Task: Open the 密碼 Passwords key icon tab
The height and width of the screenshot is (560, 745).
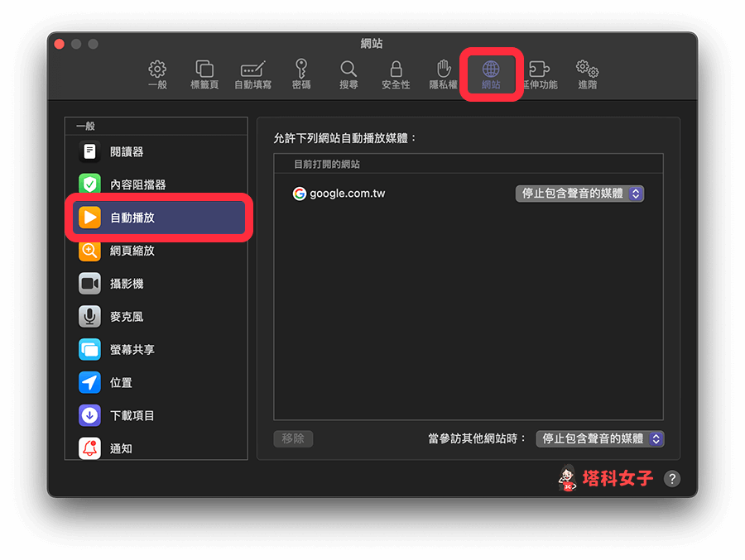Action: pyautogui.click(x=301, y=74)
